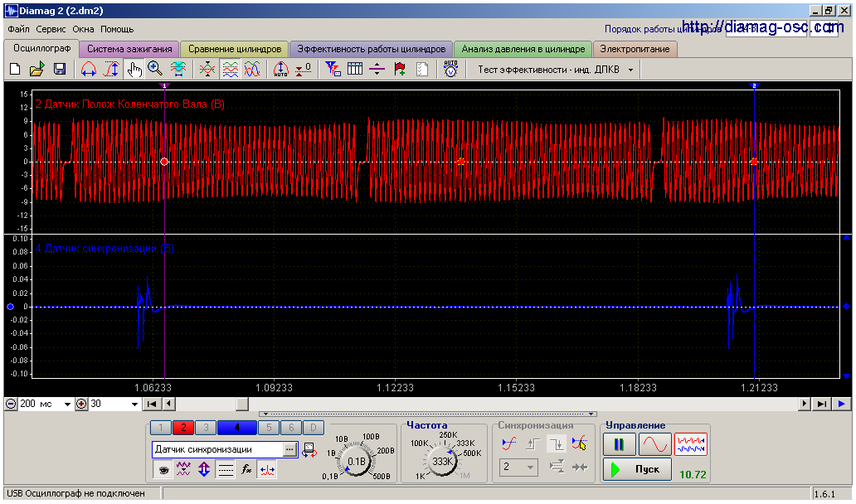Select the hand pan tool

point(134,70)
